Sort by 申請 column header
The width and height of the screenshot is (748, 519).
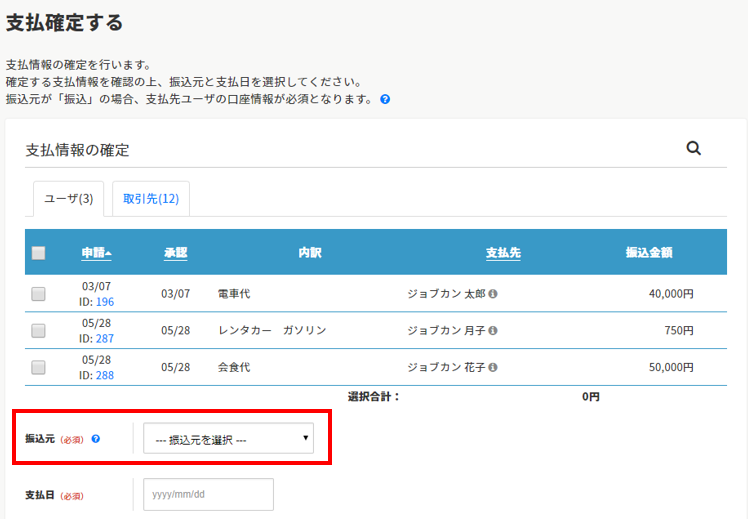point(96,253)
